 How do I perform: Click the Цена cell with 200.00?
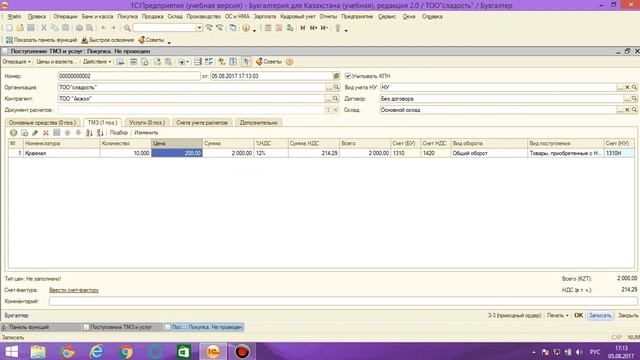pos(177,153)
